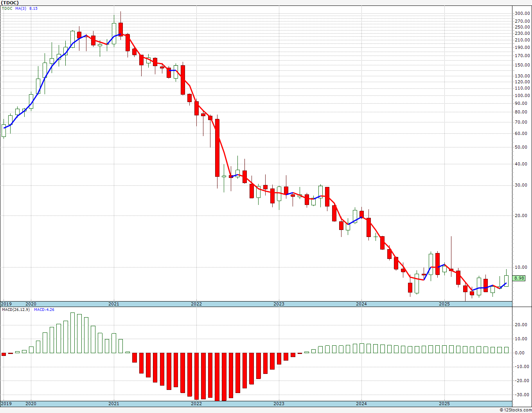Click the -20.00 label on the MACD axis

tap(522, 381)
